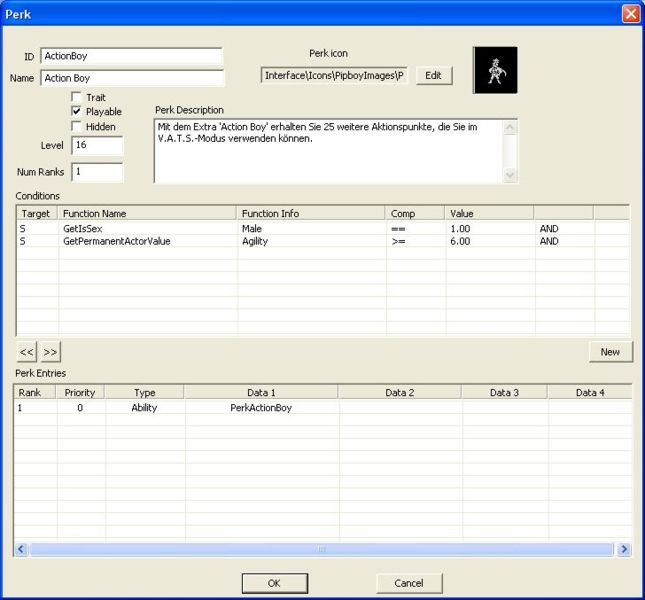Click the Perk icon thumbnail image
Image resolution: width=645 pixels, height=600 pixels.
[x=495, y=70]
